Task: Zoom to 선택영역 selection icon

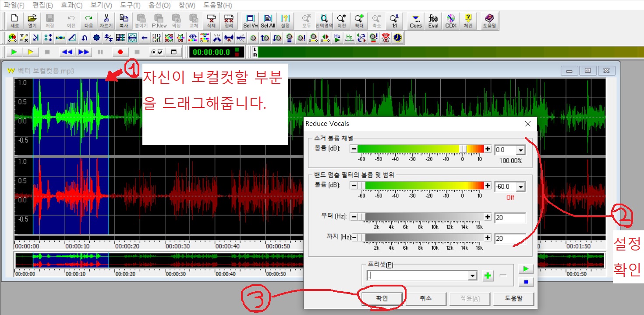Action: click(x=324, y=20)
